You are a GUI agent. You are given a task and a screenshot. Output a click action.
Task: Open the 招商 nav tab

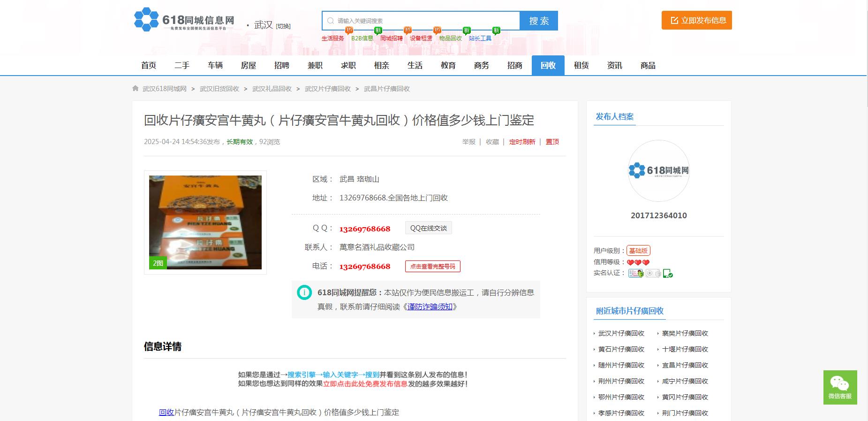point(515,65)
